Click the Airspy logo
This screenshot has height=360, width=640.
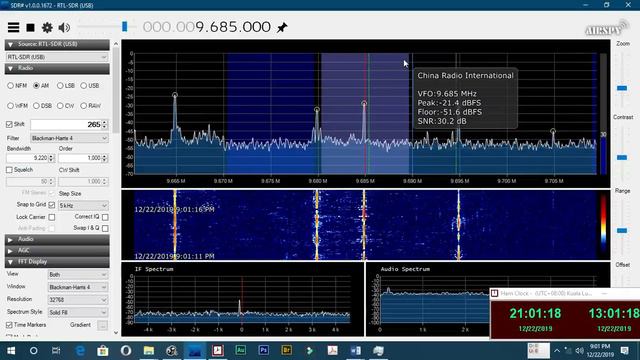click(x=607, y=29)
